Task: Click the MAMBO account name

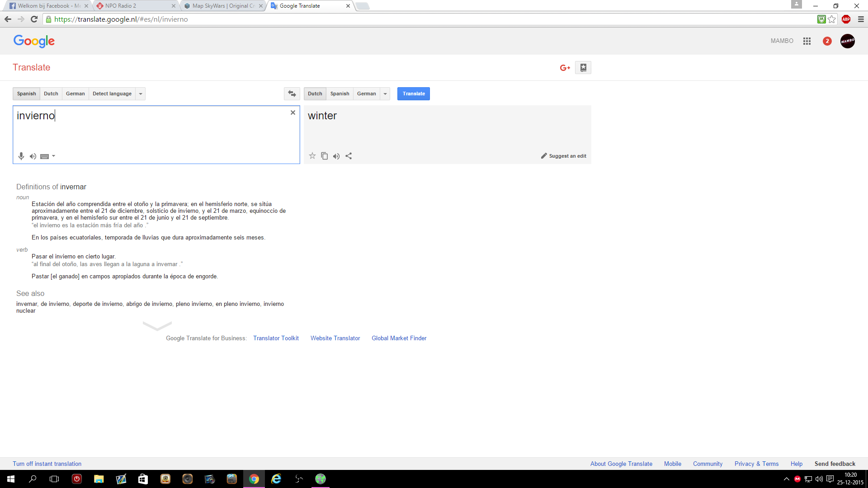Action: 782,41
